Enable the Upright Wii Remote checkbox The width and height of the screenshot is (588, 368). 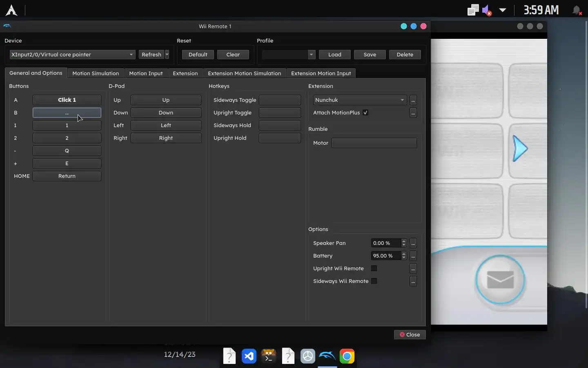(374, 268)
